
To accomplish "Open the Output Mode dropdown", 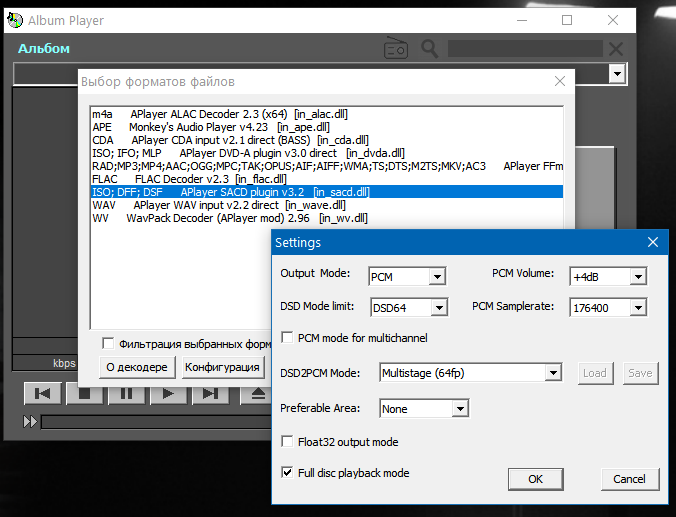I will tap(437, 276).
